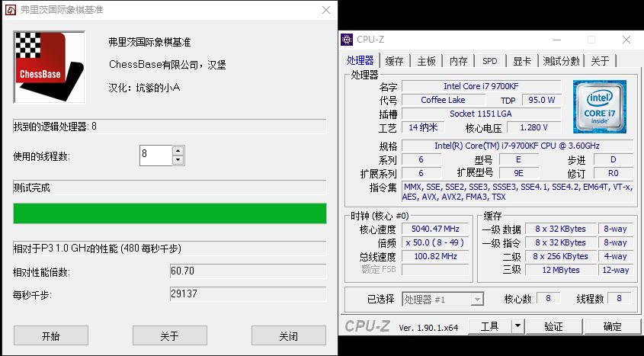The height and width of the screenshot is (356, 644).
Task: Open the 主板 tab in CPU-Z
Action: (x=426, y=61)
